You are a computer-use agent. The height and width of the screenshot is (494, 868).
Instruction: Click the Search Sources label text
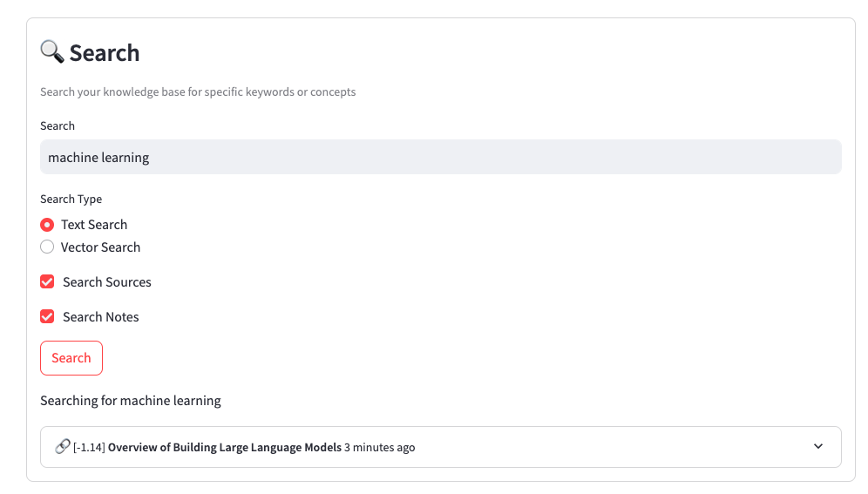pyautogui.click(x=106, y=282)
